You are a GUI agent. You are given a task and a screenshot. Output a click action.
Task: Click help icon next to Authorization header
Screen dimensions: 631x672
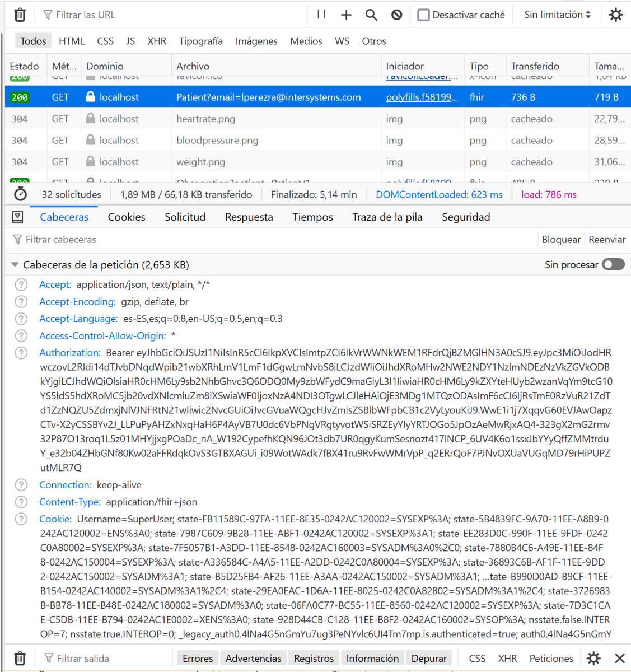(x=21, y=353)
